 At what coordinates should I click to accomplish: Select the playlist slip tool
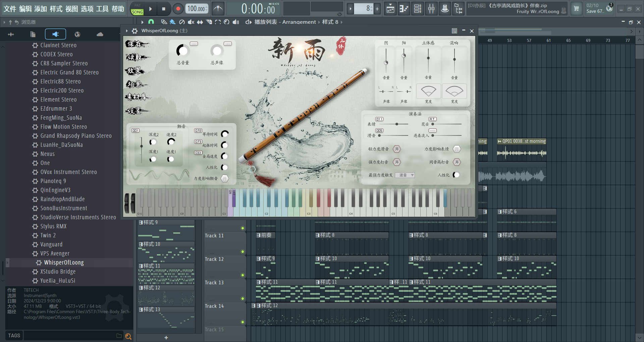(x=200, y=22)
